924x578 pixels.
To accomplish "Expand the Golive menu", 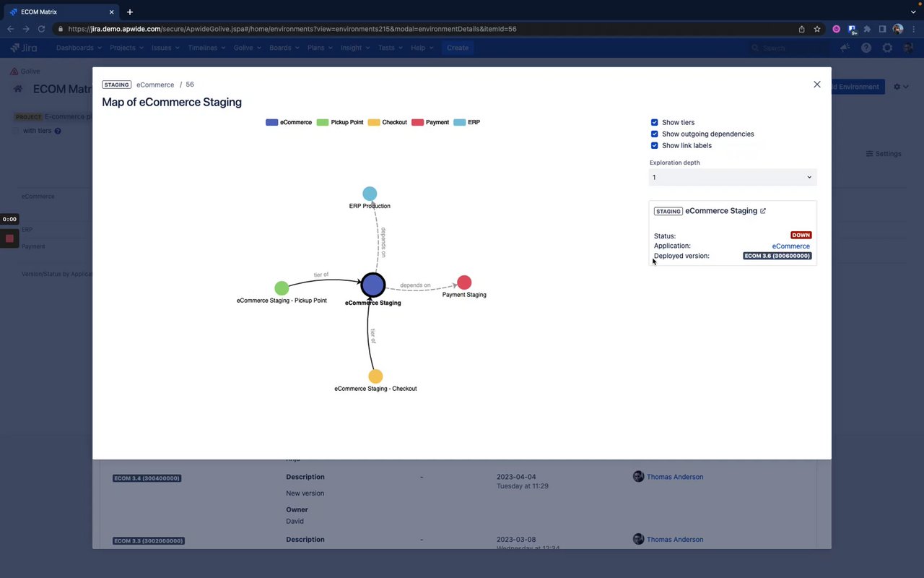I will pyautogui.click(x=247, y=48).
